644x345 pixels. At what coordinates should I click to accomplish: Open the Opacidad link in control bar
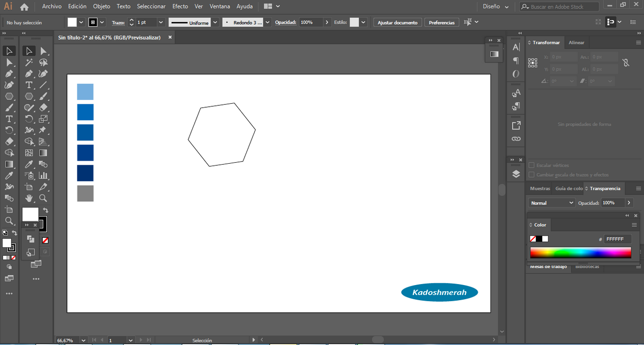286,23
